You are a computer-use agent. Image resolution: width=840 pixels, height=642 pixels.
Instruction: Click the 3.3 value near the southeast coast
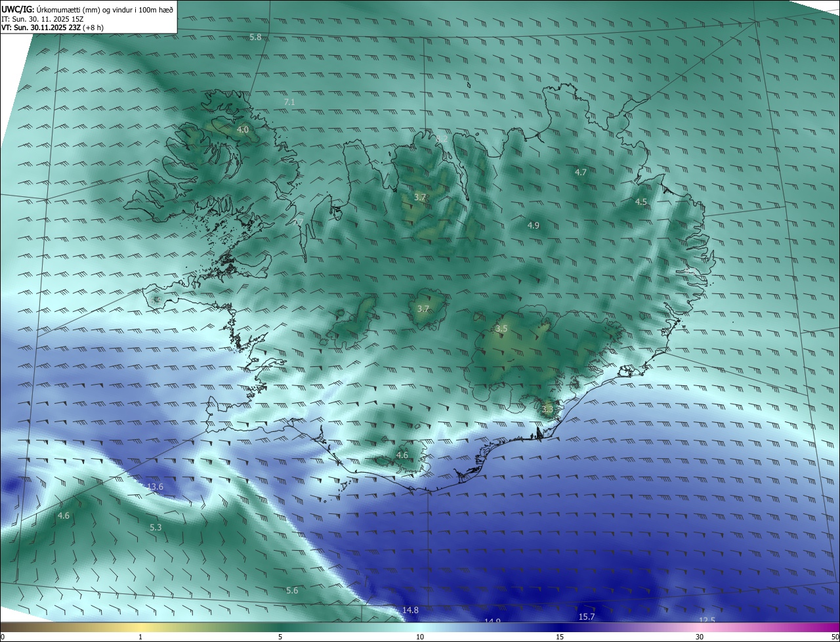(548, 410)
